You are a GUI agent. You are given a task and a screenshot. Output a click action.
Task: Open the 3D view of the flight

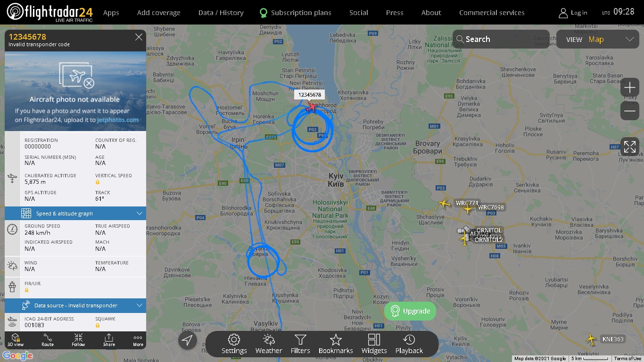[15, 340]
